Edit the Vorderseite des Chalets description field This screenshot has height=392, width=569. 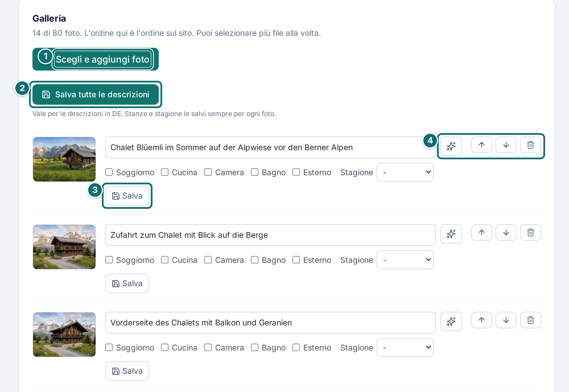tap(270, 323)
